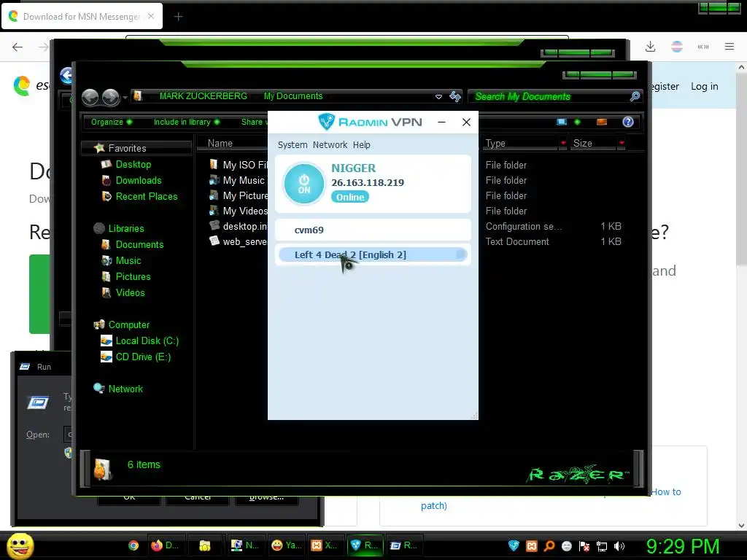Expand the address bar history dropdown
The width and height of the screenshot is (747, 560).
pos(438,97)
